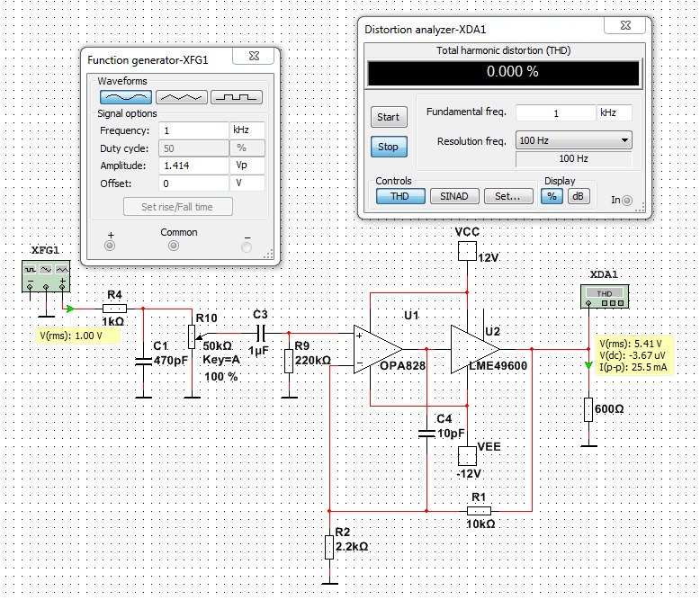The image size is (700, 600).
Task: Open the Amplitude unit Vp selector
Action: (247, 166)
